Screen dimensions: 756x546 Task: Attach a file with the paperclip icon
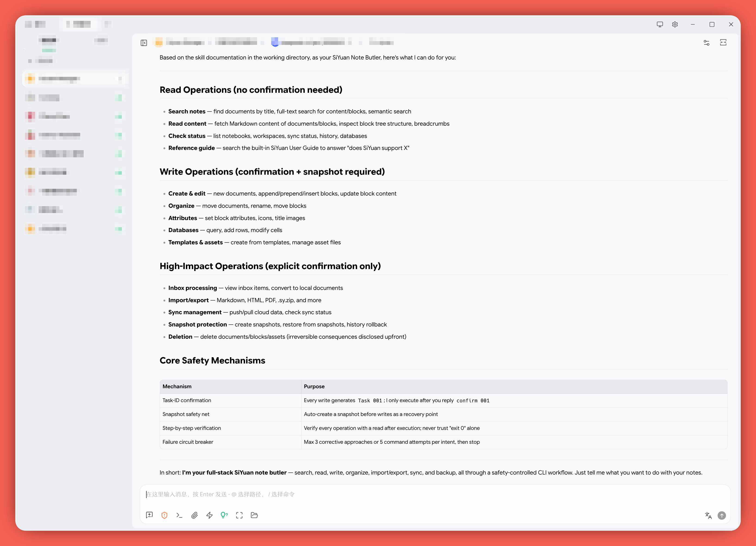(x=194, y=515)
